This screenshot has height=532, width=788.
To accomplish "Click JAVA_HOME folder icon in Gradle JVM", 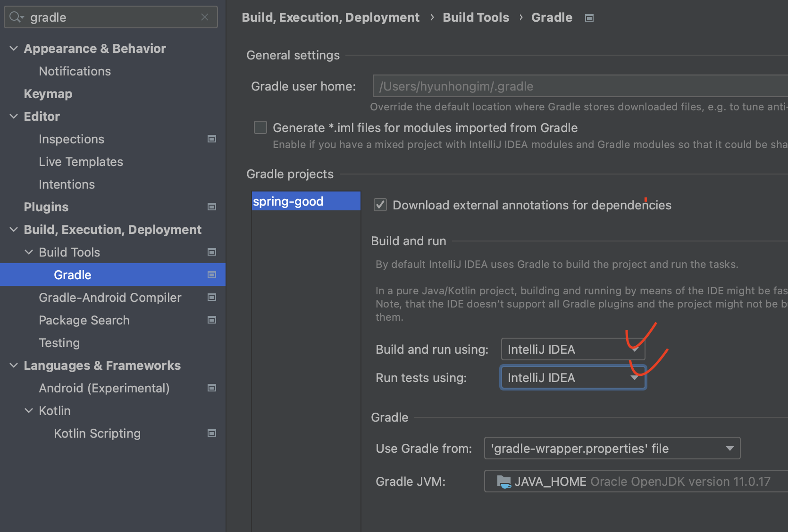I will click(x=504, y=482).
